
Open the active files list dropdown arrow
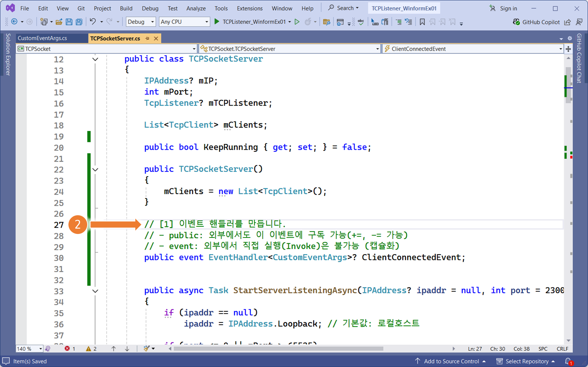[561, 39]
